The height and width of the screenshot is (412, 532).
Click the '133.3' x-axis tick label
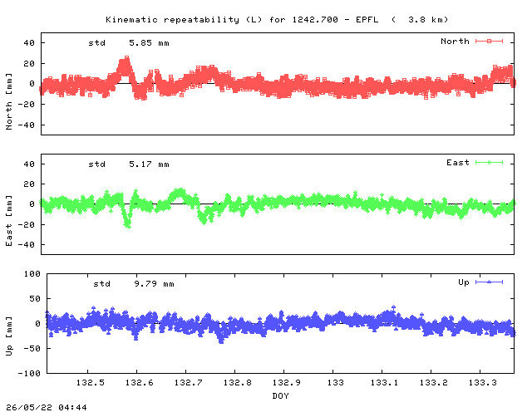[482, 382]
